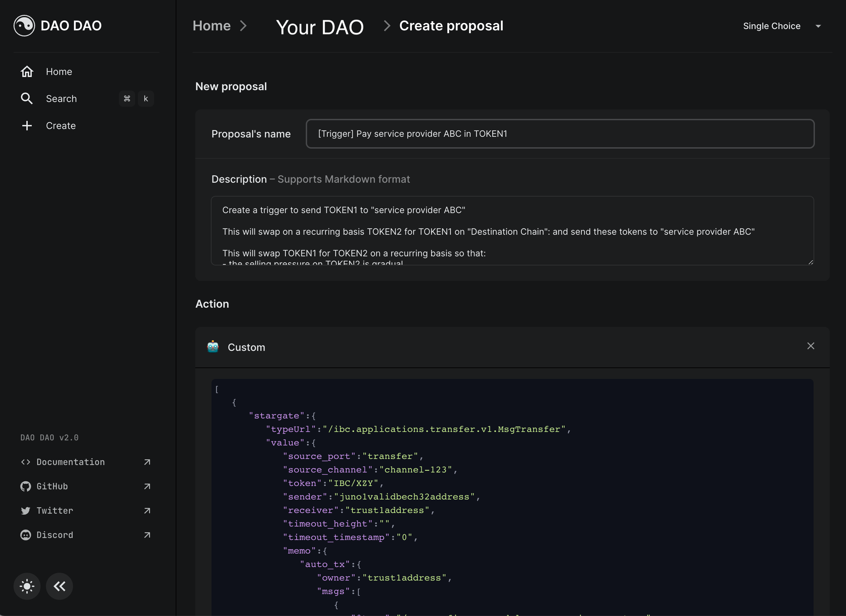Screen dimensions: 846x616
Task: Open the Twitter link
Action: [86, 511]
